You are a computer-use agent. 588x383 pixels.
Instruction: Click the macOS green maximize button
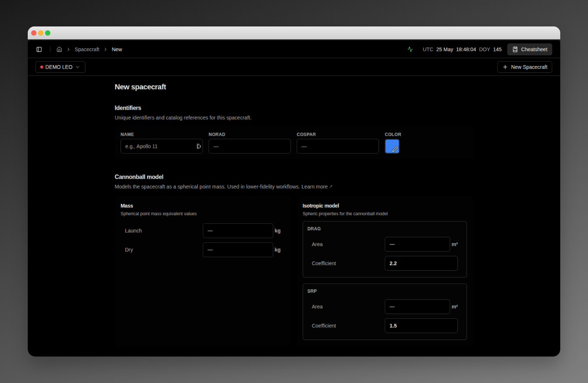[48, 33]
